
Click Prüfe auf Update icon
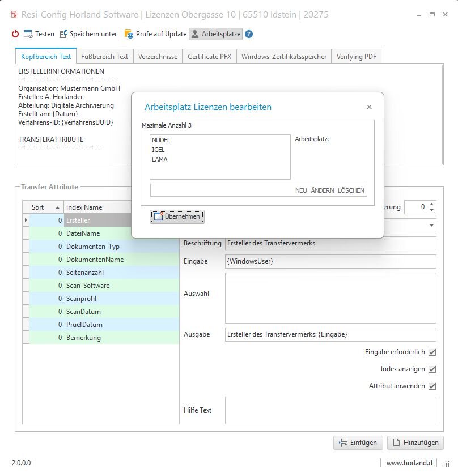[x=129, y=34]
